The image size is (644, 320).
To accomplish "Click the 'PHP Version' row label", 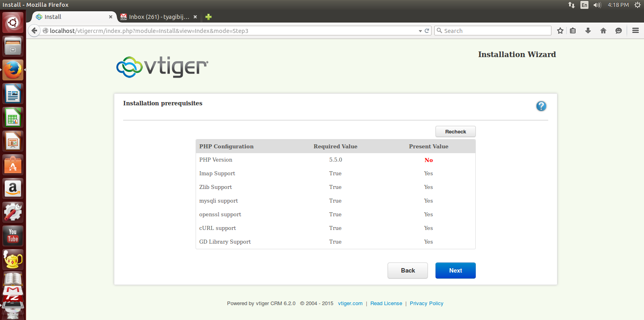I will 216,160.
